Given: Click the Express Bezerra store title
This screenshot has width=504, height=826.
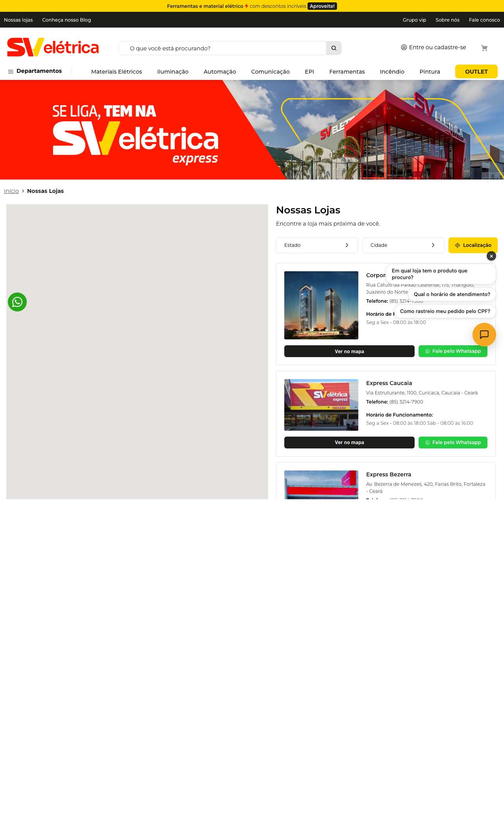Looking at the screenshot, I should click(x=389, y=474).
